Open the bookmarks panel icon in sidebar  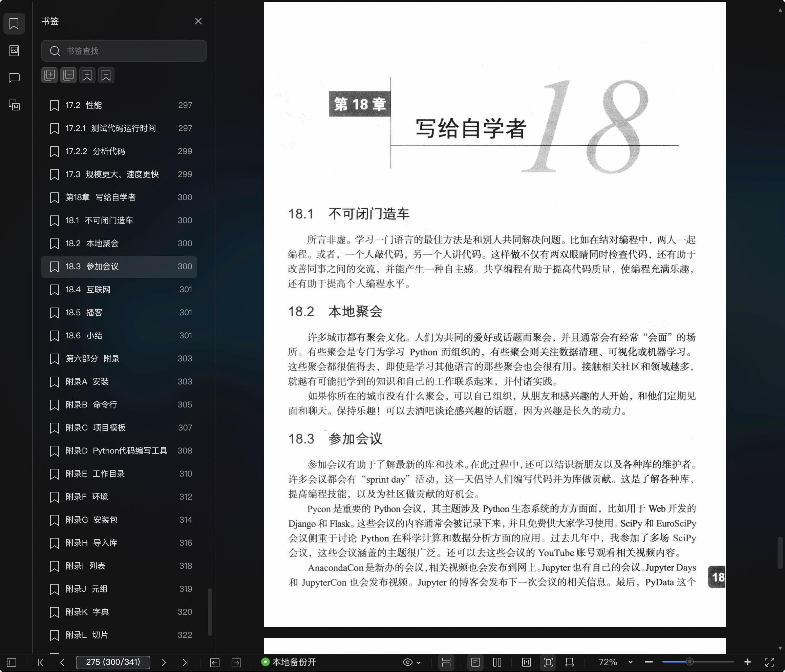pos(14,23)
